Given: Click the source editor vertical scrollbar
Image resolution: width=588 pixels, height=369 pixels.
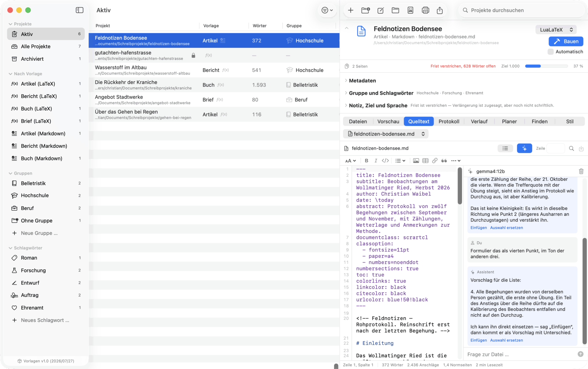Looking at the screenshot, I should [460, 186].
